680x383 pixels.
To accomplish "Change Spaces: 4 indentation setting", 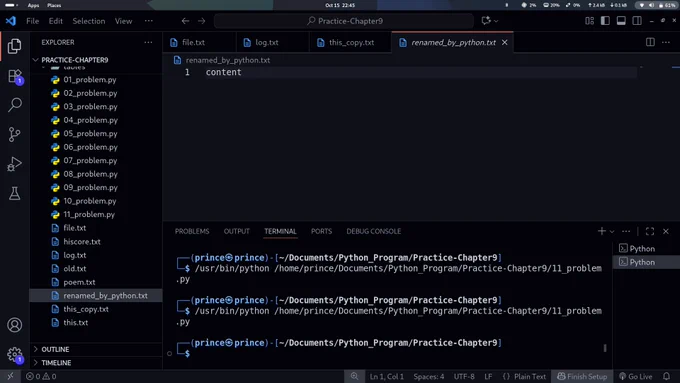I will click(x=428, y=376).
